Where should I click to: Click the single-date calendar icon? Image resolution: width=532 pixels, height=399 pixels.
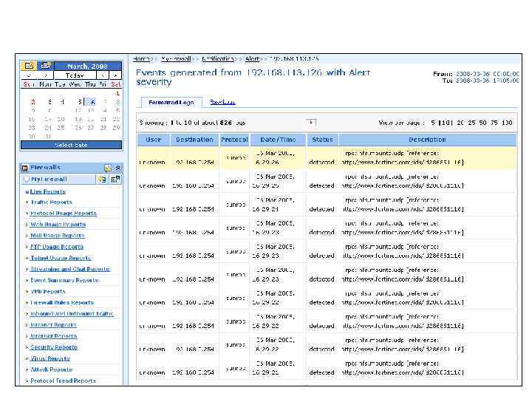29,66
